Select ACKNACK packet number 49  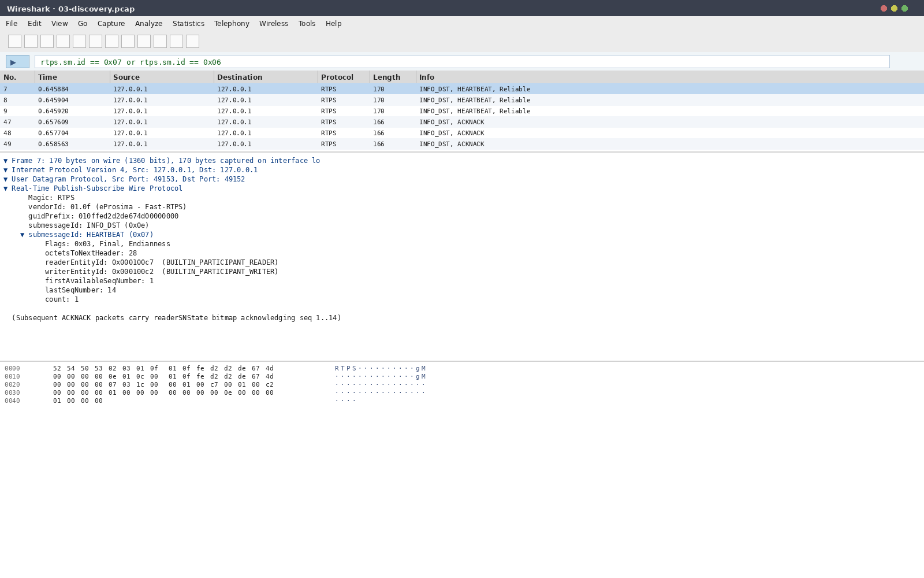(x=462, y=144)
